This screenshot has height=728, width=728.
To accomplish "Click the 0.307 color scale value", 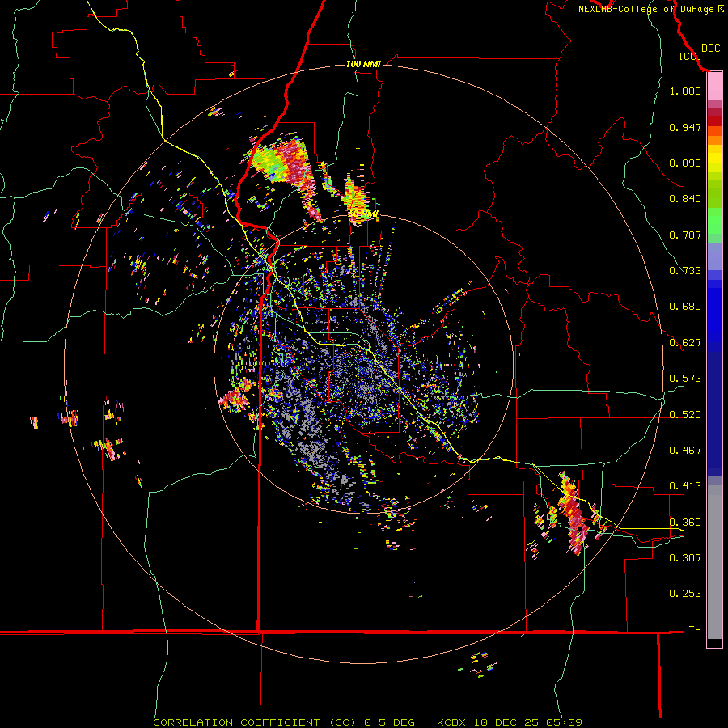I will point(685,557).
